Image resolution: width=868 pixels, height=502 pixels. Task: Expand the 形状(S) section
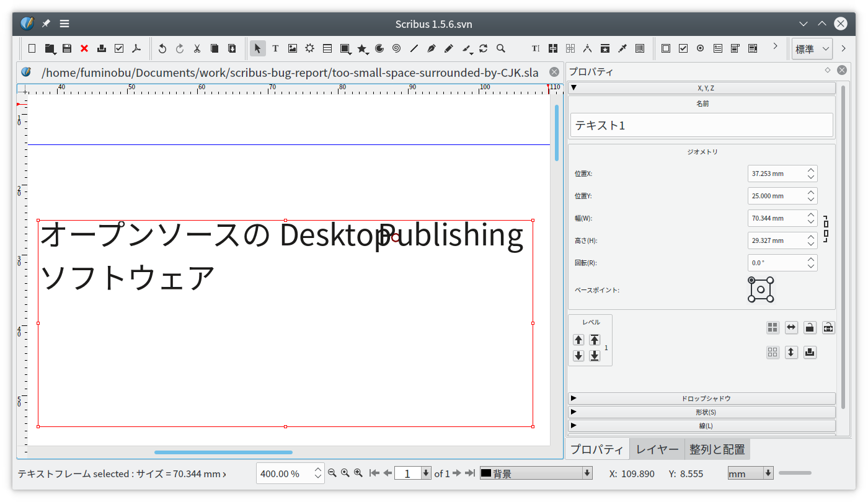[701, 412]
